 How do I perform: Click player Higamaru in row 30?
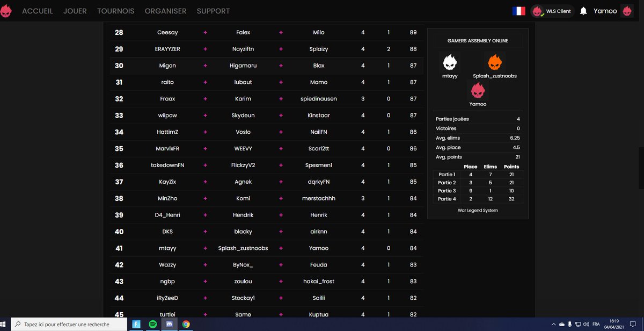click(x=243, y=66)
